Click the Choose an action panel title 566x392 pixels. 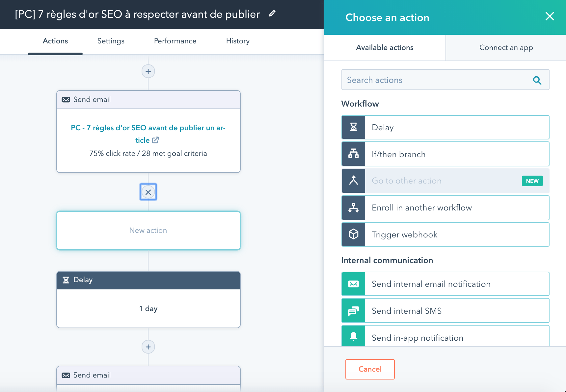[387, 17]
